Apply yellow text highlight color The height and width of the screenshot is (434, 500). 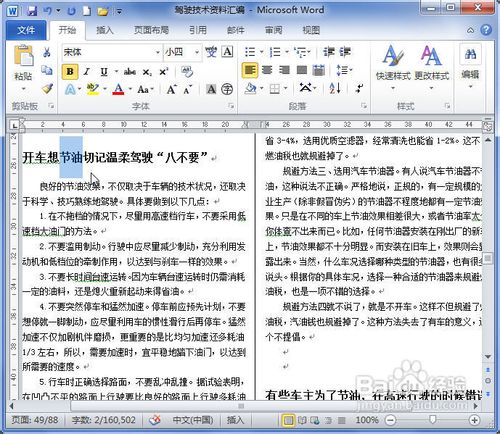[92, 89]
